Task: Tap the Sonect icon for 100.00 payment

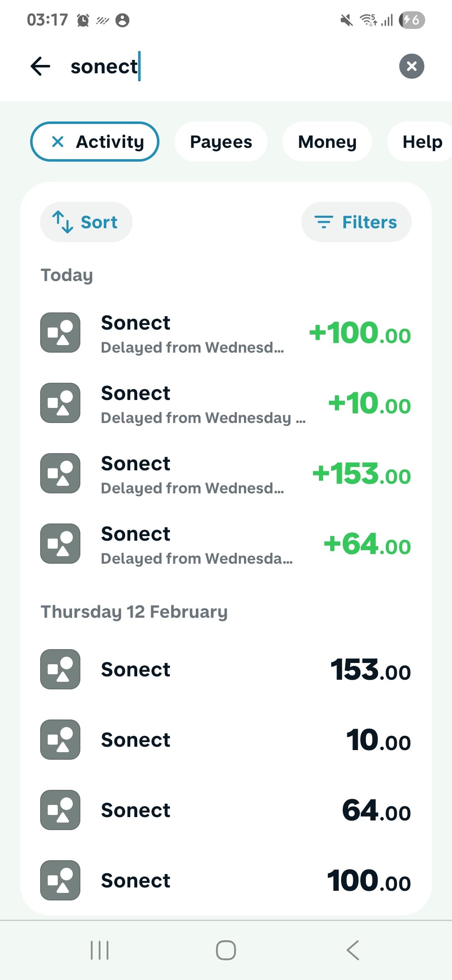Action: click(60, 880)
